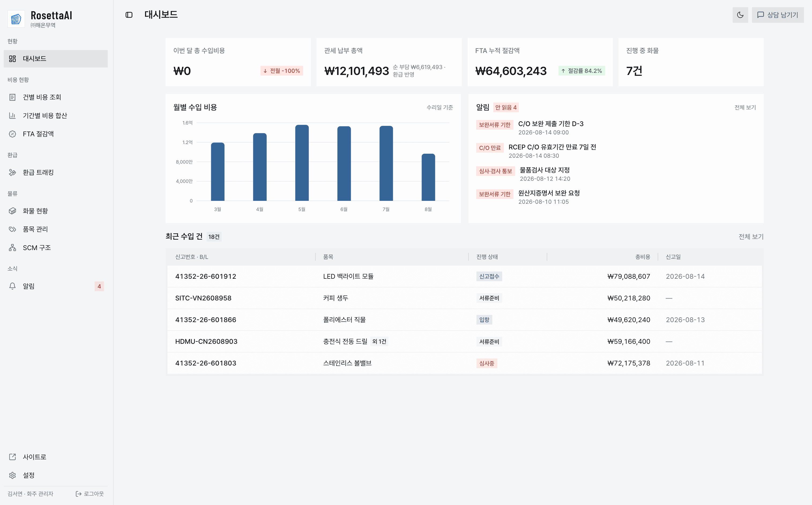Click the 심사·검사 통보 tag
Screen dimensions: 812x505
point(496,171)
